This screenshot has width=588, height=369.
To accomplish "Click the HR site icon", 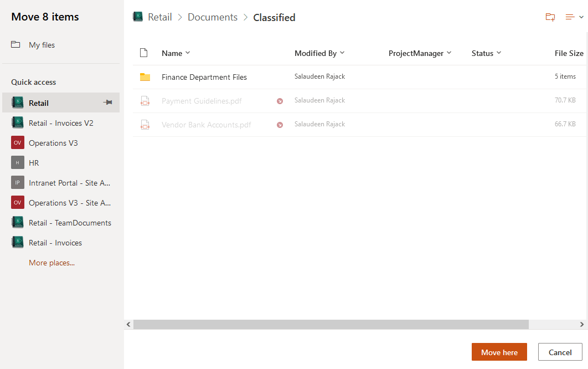I will tap(17, 162).
